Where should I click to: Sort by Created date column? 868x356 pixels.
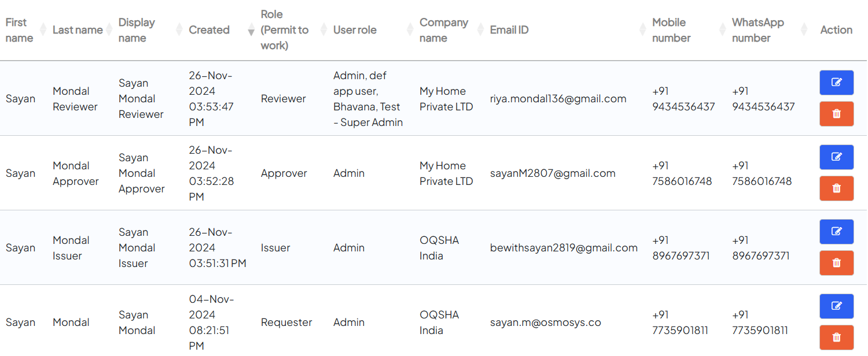209,30
